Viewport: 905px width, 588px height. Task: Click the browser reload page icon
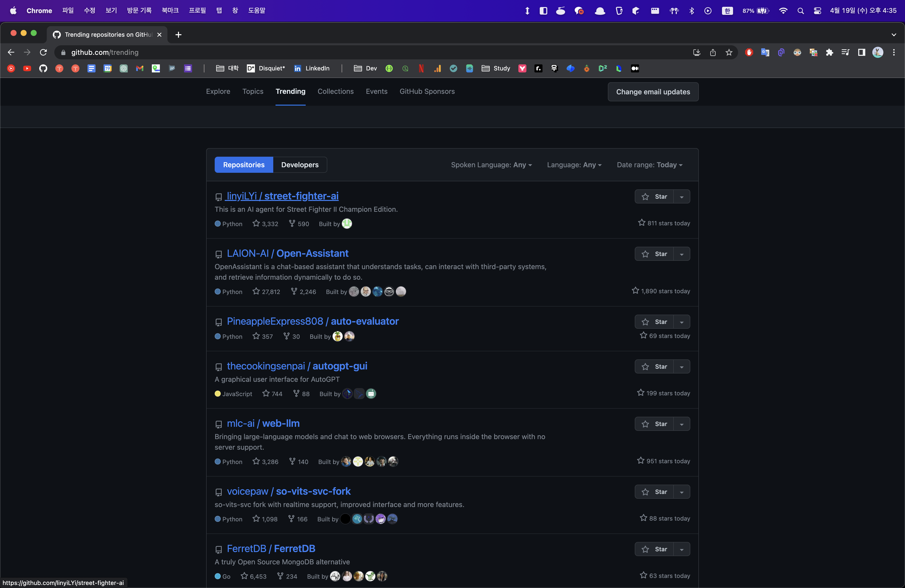(x=43, y=53)
